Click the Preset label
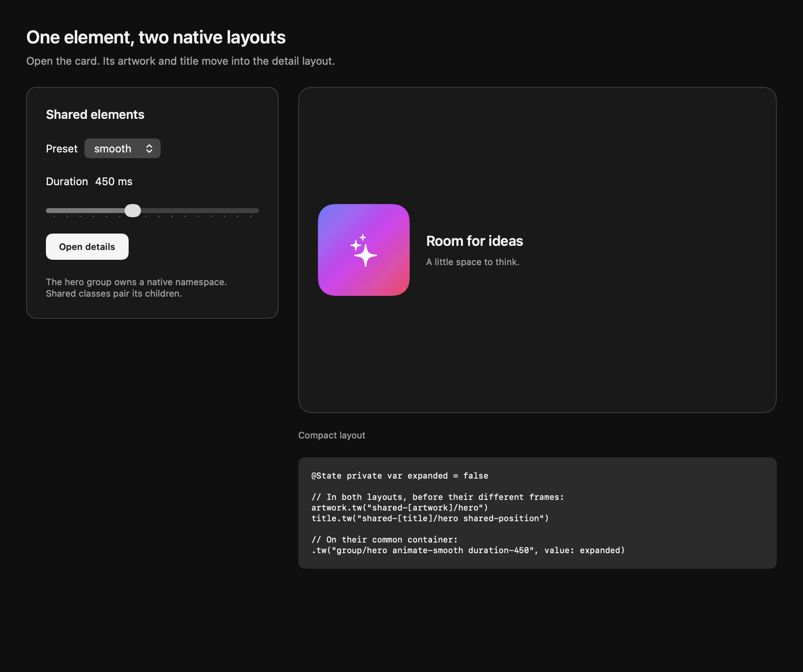The image size is (803, 672). click(x=61, y=149)
